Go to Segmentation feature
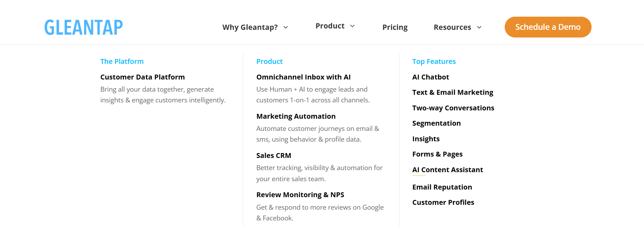This screenshot has width=644, height=235. [436, 123]
